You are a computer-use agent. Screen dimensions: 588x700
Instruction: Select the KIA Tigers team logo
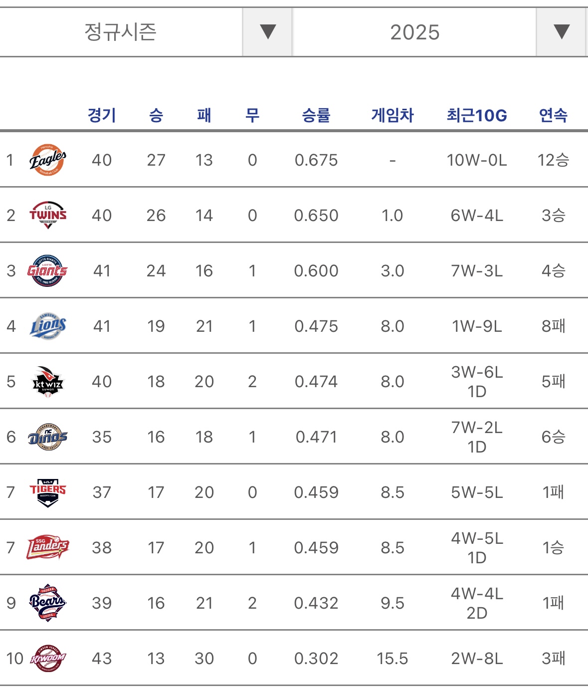click(x=48, y=492)
